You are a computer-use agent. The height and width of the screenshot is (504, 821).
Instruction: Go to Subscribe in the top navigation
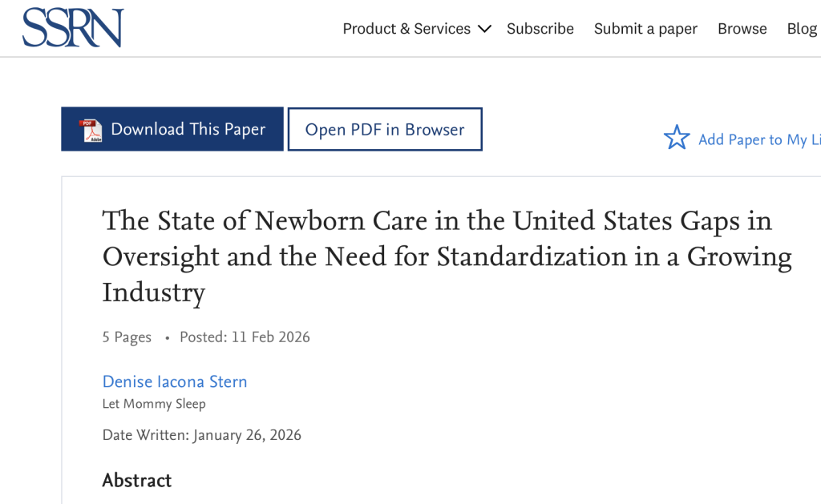pos(540,29)
